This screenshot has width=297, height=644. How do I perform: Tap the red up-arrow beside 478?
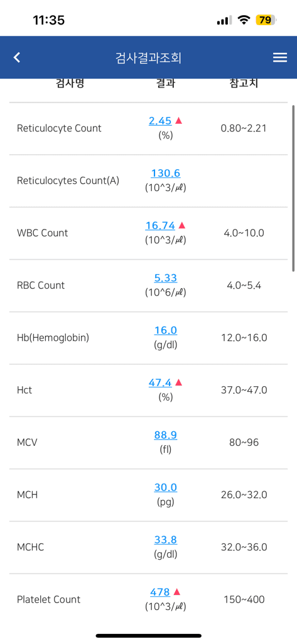(177, 592)
